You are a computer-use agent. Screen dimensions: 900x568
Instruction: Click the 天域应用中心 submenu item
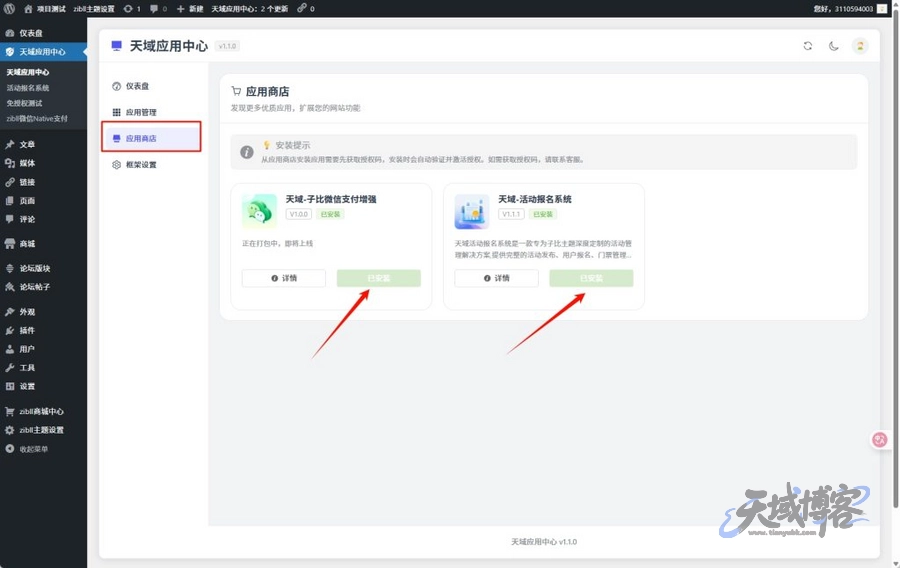pyautogui.click(x=28, y=72)
